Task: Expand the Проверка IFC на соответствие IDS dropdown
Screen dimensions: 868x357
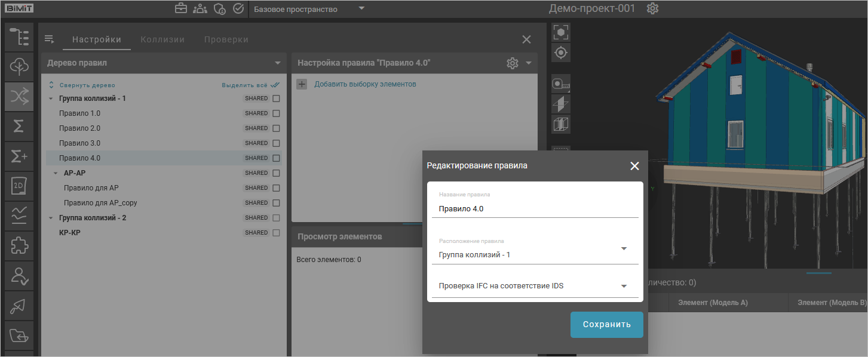Action: 624,286
